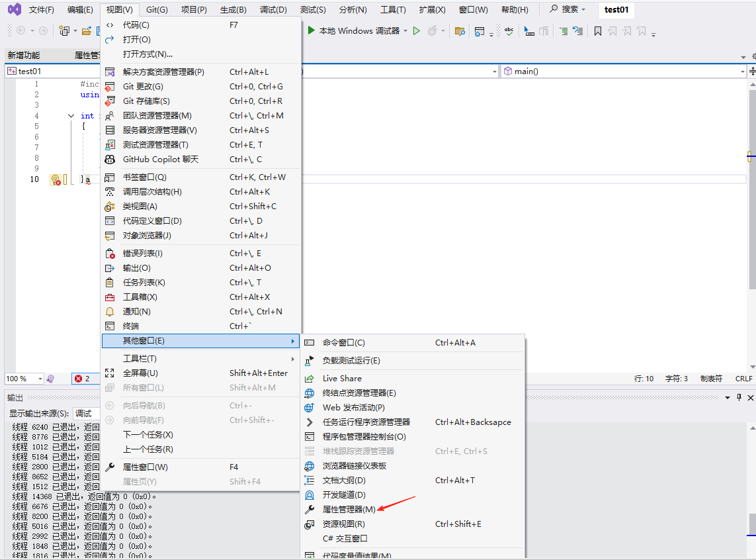Open 调用层次结构(H) icon entry

pyautogui.click(x=200, y=191)
